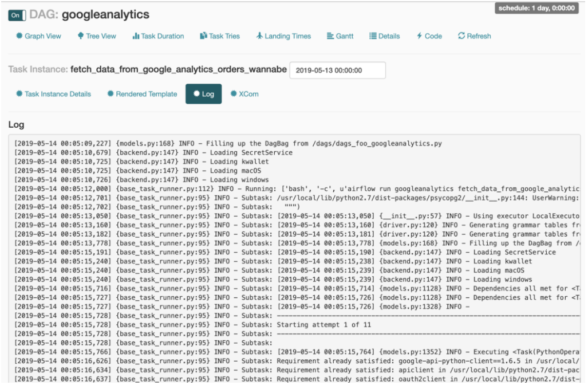Click log timestamp 00:05:10,679 Loading SecretService line
The image size is (588, 385).
tap(153, 152)
